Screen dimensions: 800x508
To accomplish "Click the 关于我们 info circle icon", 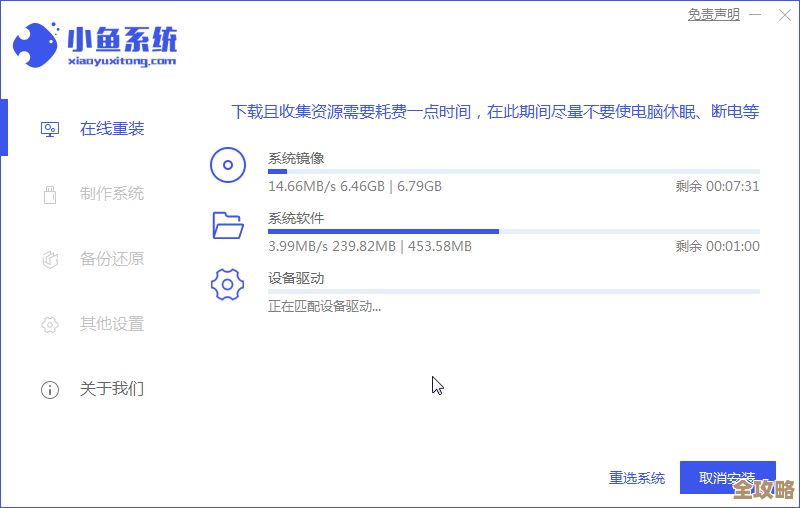I will tap(49, 390).
